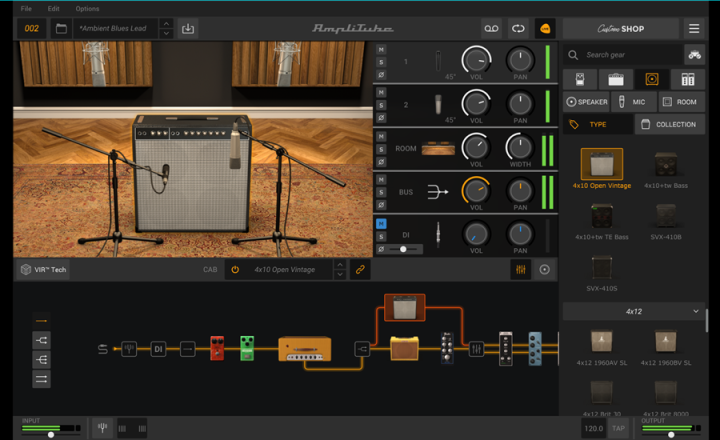
Task: Adjust the OUTPUT level slider
Action: 671,434
